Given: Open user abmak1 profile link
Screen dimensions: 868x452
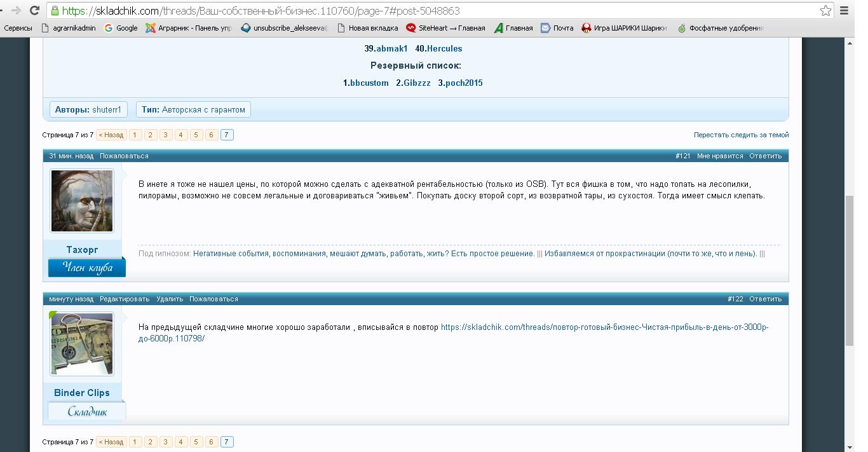Looking at the screenshot, I should [x=391, y=48].
